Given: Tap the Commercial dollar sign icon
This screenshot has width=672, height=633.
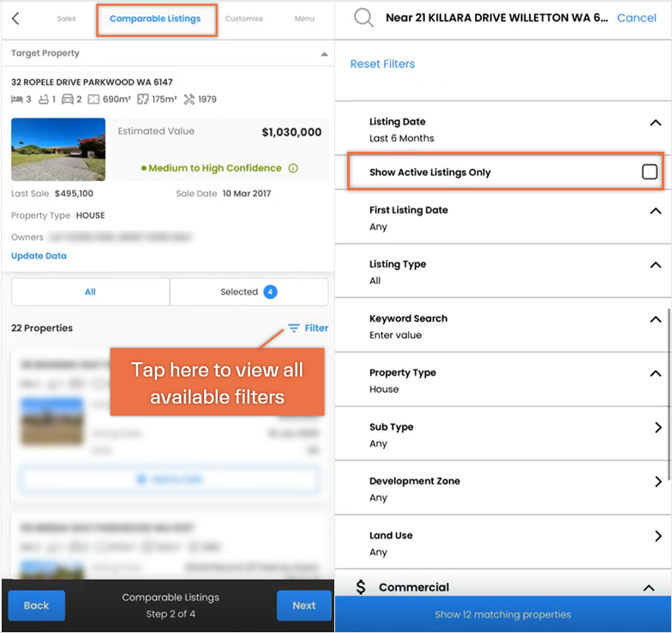Looking at the screenshot, I should point(361,587).
